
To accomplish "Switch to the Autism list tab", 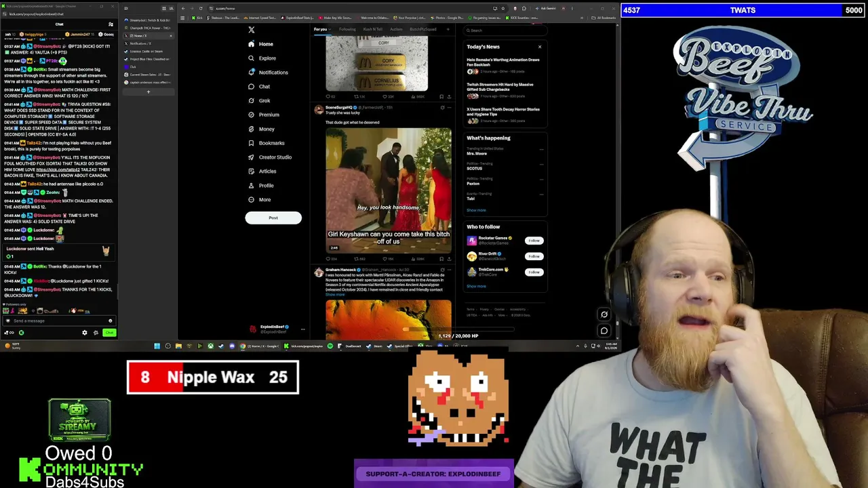I will click(x=396, y=29).
